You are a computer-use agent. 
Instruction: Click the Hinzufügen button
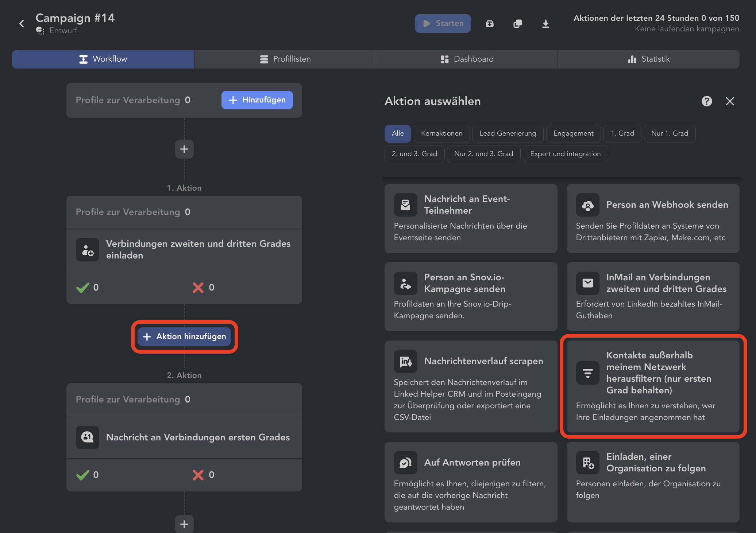pyautogui.click(x=257, y=100)
